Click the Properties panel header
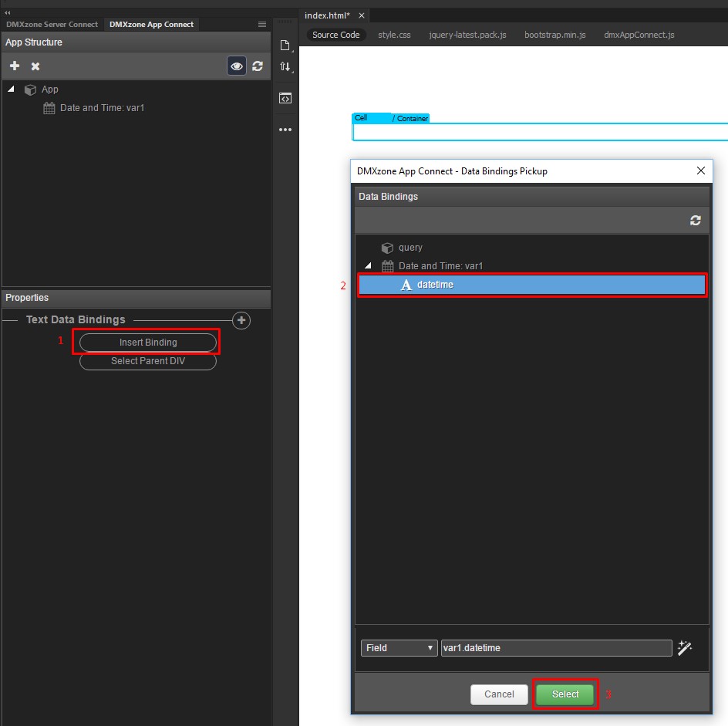The image size is (728, 726). pos(136,298)
